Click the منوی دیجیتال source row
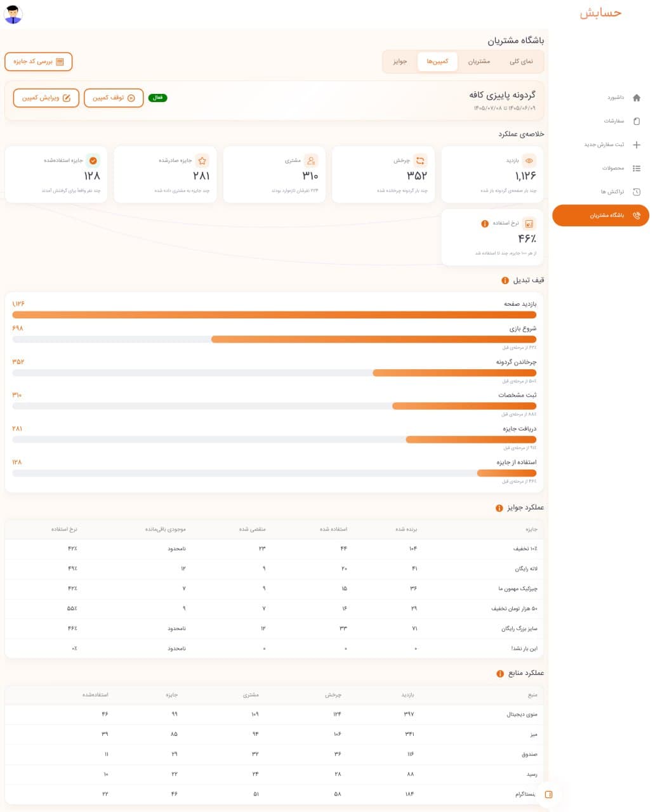This screenshot has height=812, width=653. tap(274, 714)
